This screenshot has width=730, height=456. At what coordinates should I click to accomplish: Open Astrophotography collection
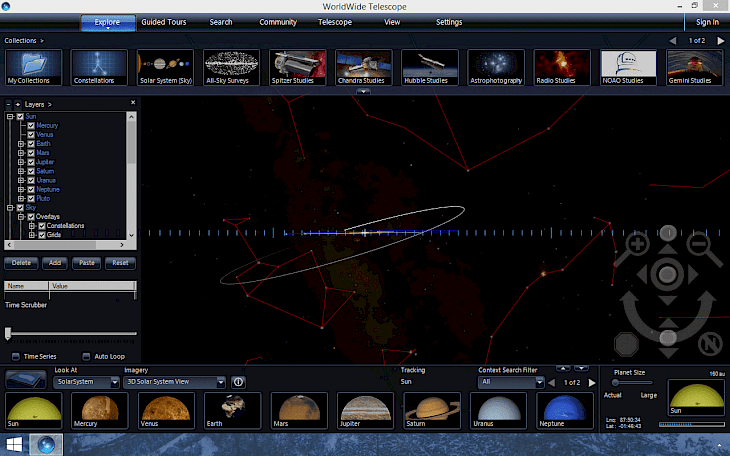point(496,68)
